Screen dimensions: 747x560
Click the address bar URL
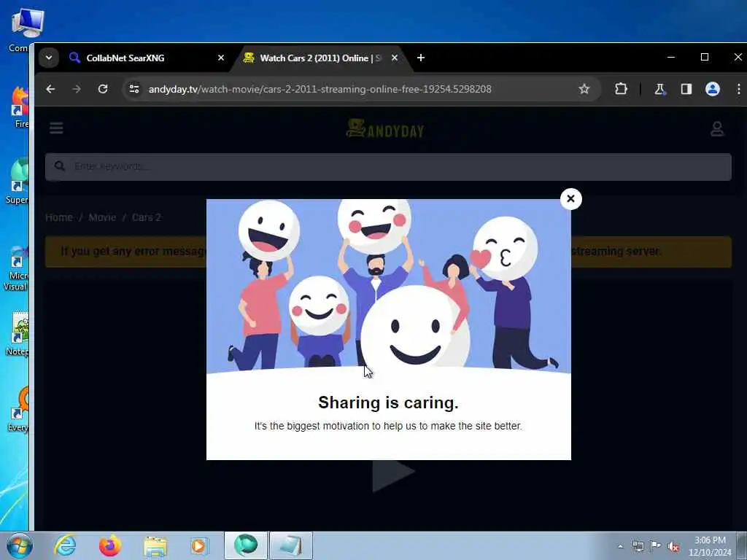[320, 89]
